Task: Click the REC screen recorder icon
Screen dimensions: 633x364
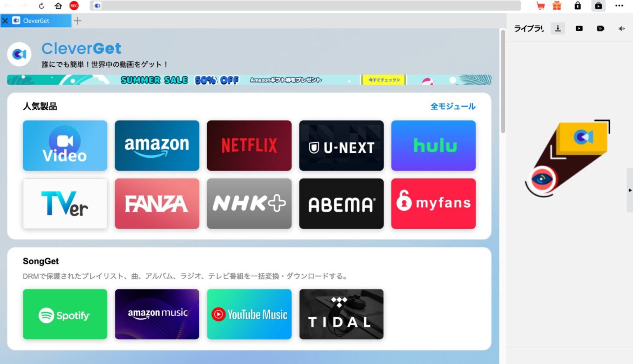Action: coord(74,6)
